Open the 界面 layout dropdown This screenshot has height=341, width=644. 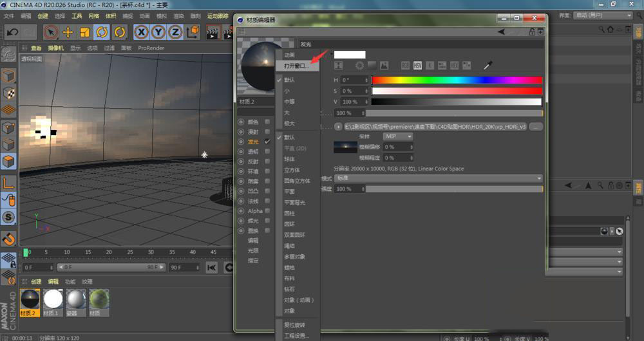click(603, 15)
